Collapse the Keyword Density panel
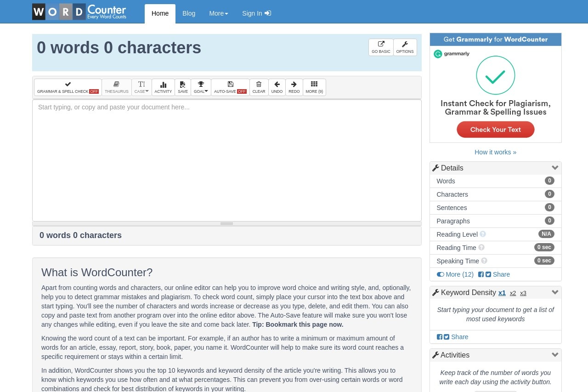This screenshot has height=392, width=588. [x=555, y=292]
